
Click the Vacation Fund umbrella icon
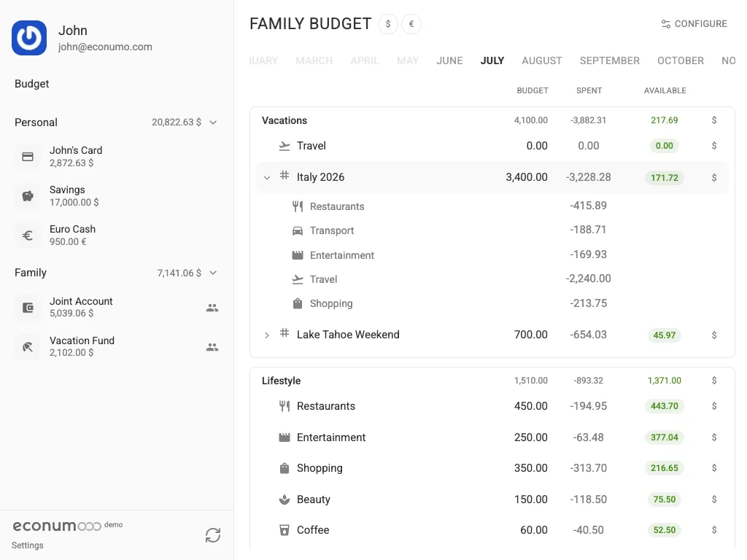(28, 347)
